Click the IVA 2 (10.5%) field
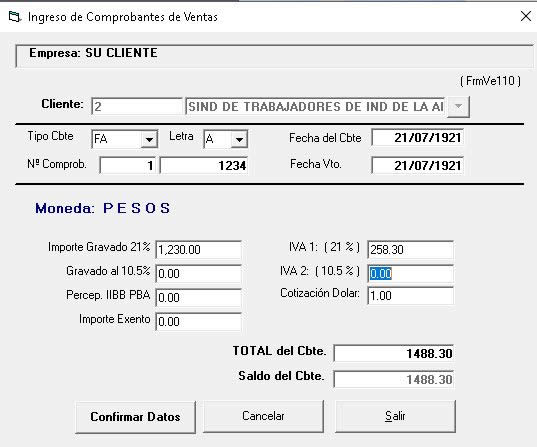The height and width of the screenshot is (447, 537). (410, 274)
